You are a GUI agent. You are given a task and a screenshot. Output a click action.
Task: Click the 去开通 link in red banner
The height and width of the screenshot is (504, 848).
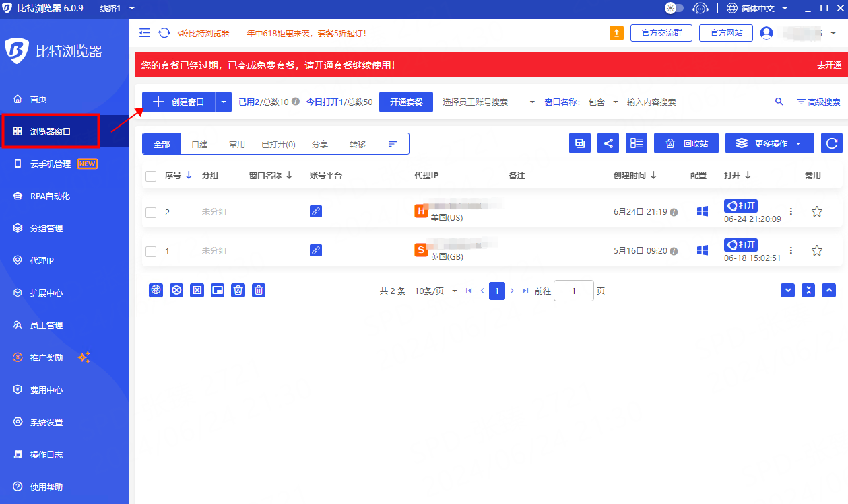click(x=828, y=65)
